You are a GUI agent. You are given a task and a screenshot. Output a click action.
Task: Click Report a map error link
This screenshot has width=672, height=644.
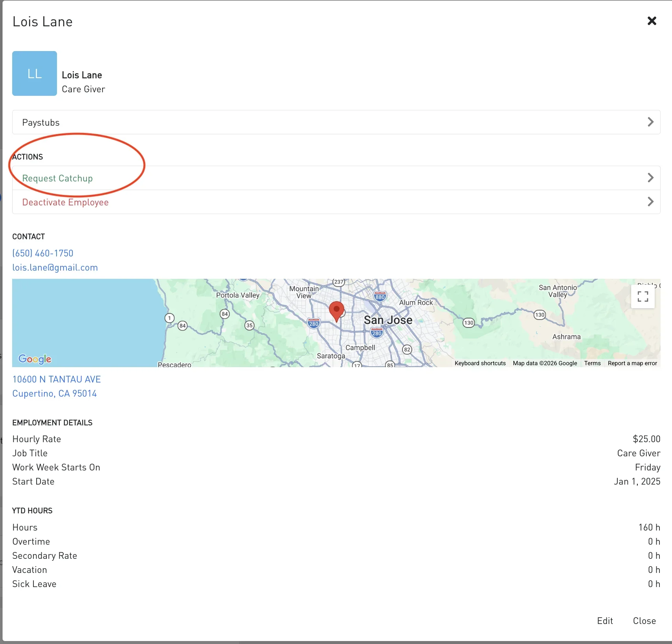(x=632, y=363)
